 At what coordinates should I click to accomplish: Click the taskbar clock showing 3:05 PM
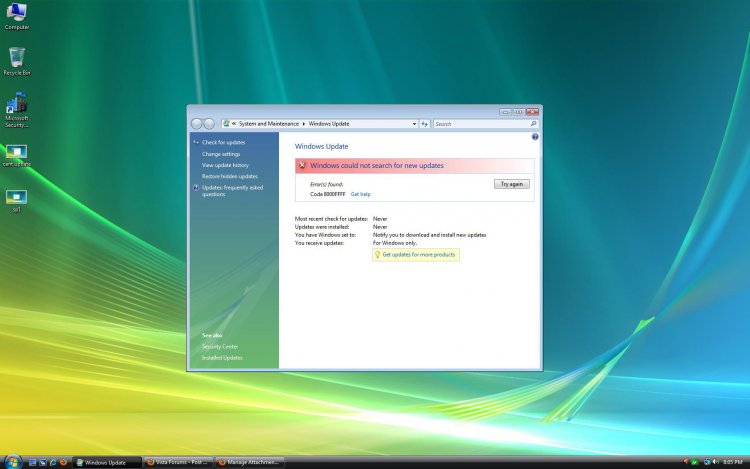pyautogui.click(x=733, y=462)
